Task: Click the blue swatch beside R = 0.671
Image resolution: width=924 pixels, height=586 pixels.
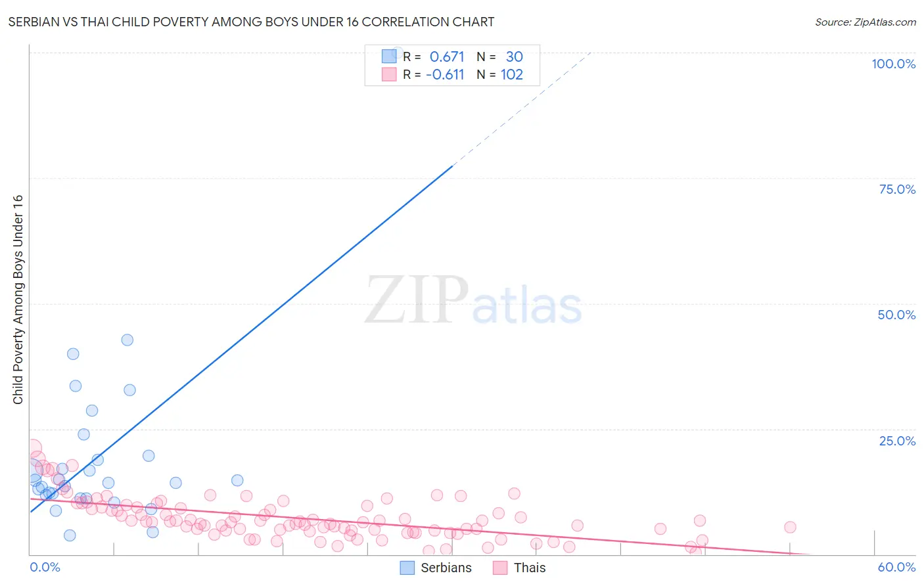Action: tap(389, 56)
